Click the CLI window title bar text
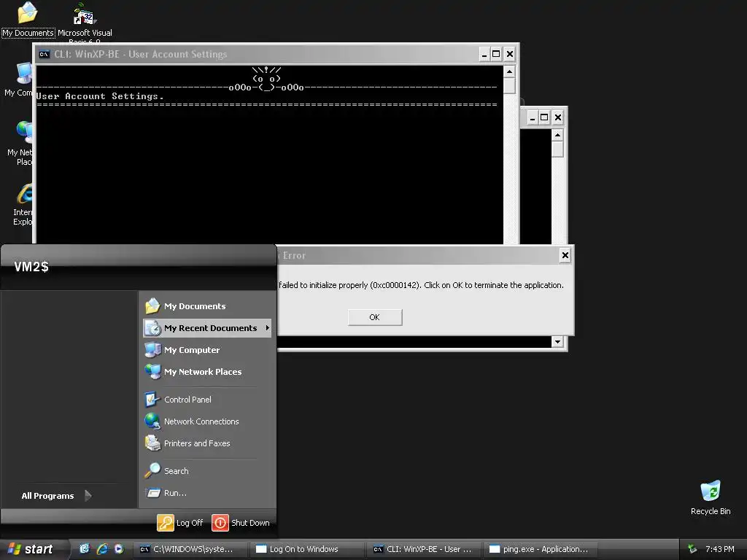Image resolution: width=747 pixels, height=560 pixels. coord(141,54)
